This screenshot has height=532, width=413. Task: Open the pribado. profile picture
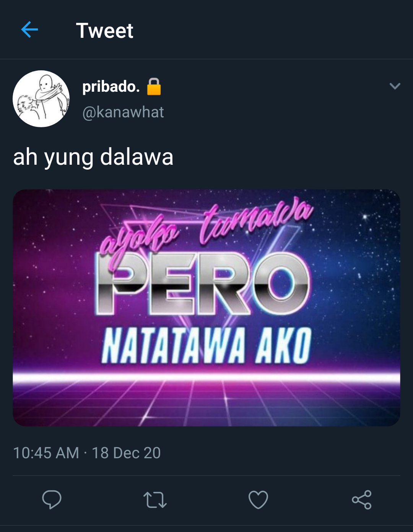[41, 99]
